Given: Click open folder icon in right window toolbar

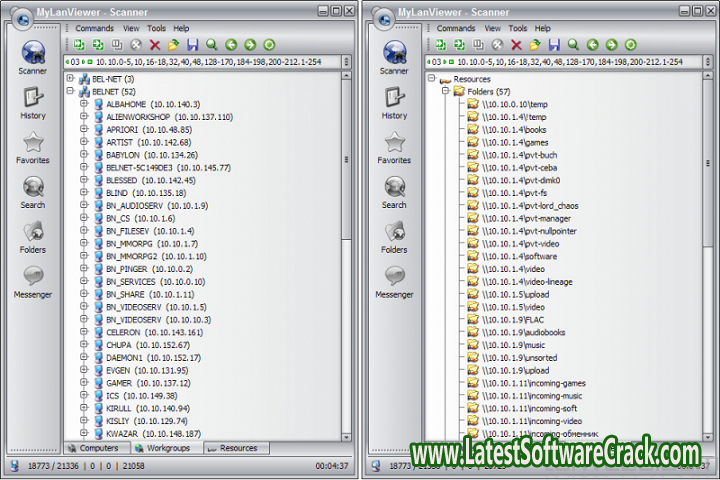Looking at the screenshot, I should point(535,45).
